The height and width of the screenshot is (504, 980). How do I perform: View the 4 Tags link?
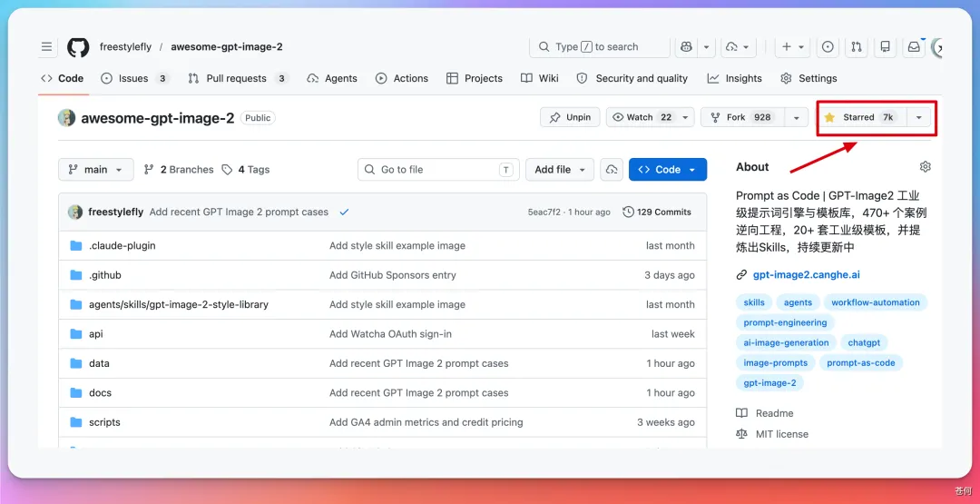pyautogui.click(x=246, y=170)
